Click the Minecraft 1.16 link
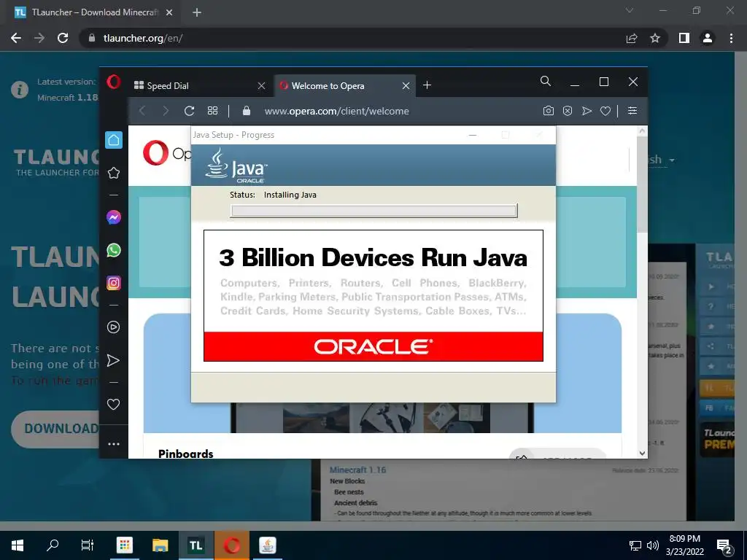The height and width of the screenshot is (560, 747). click(357, 470)
